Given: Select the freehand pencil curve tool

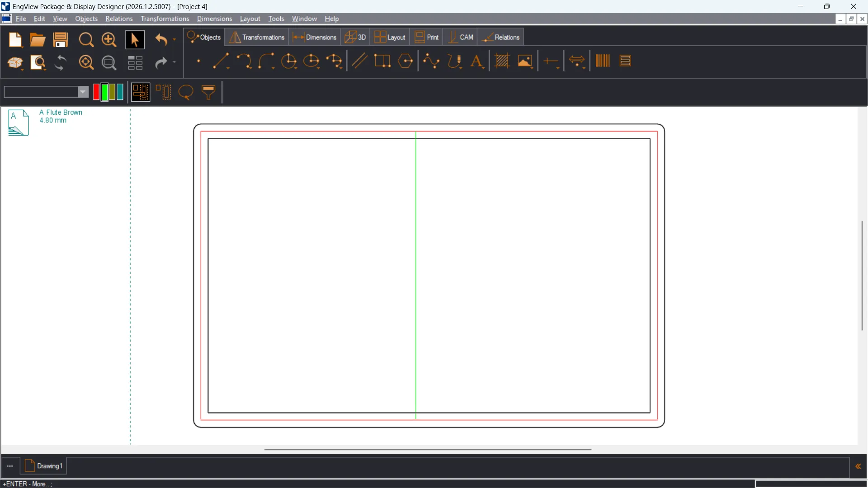Looking at the screenshot, I should click(x=454, y=61).
